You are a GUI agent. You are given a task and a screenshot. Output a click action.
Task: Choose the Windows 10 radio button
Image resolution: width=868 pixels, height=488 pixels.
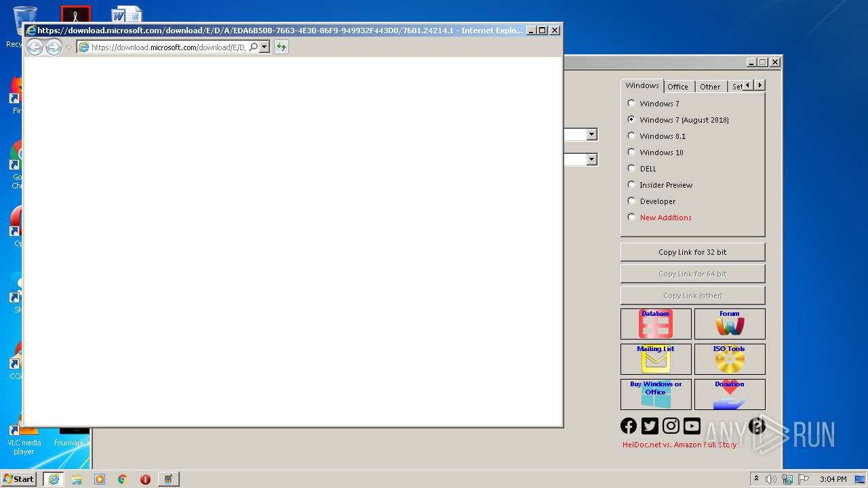point(631,152)
